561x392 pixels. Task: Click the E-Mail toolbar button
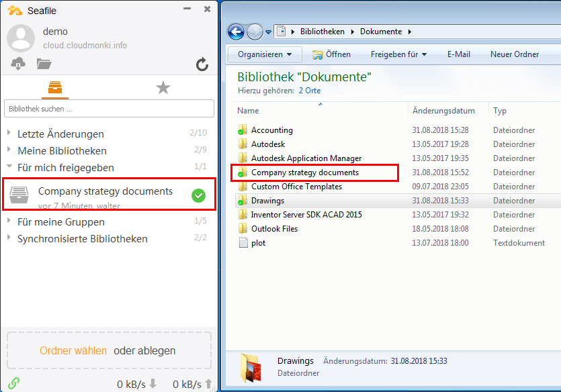click(x=458, y=54)
